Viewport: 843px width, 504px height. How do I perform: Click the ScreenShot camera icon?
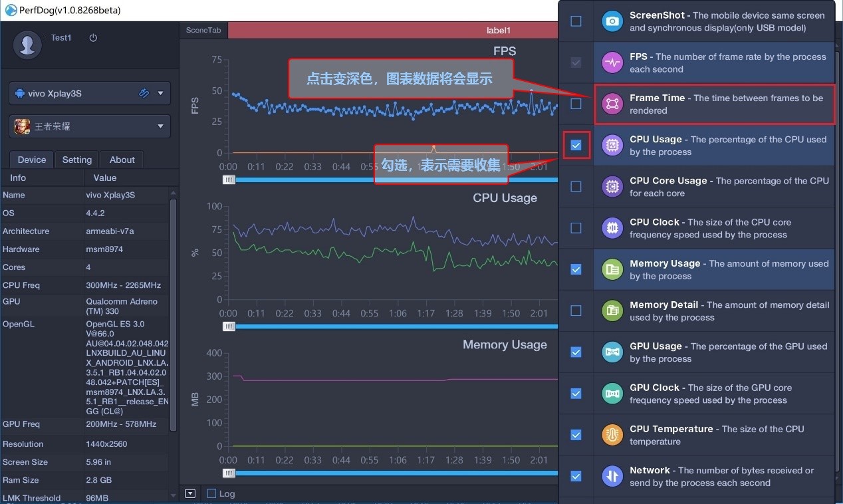point(612,21)
